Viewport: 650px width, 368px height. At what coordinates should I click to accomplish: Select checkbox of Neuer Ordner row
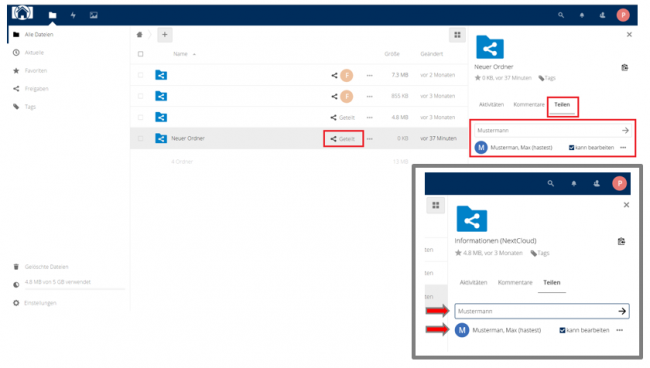[x=141, y=138]
